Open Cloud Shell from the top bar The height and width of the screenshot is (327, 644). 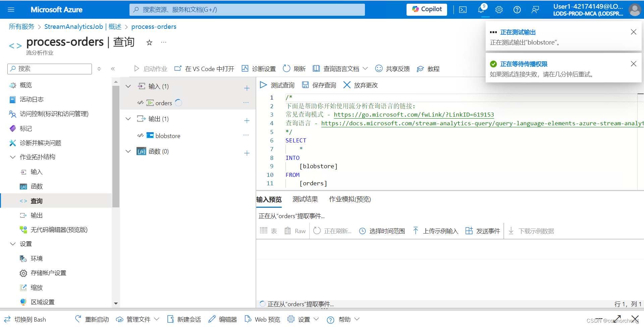click(463, 10)
